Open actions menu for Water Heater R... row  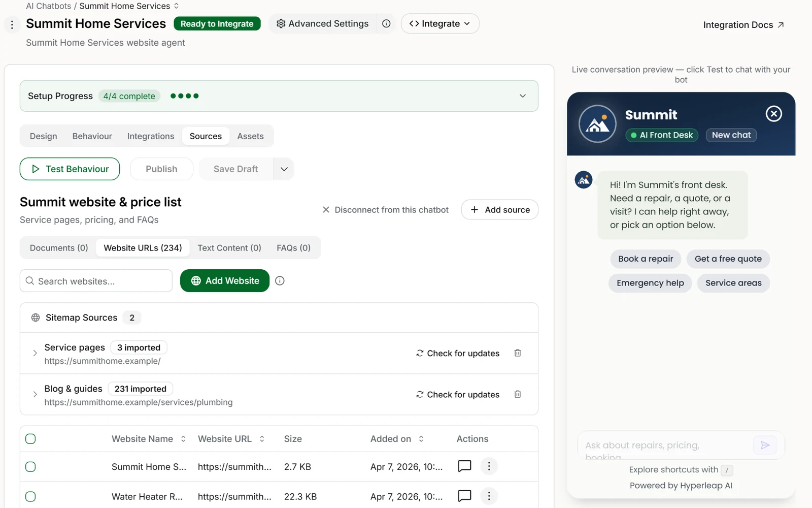[x=489, y=496]
